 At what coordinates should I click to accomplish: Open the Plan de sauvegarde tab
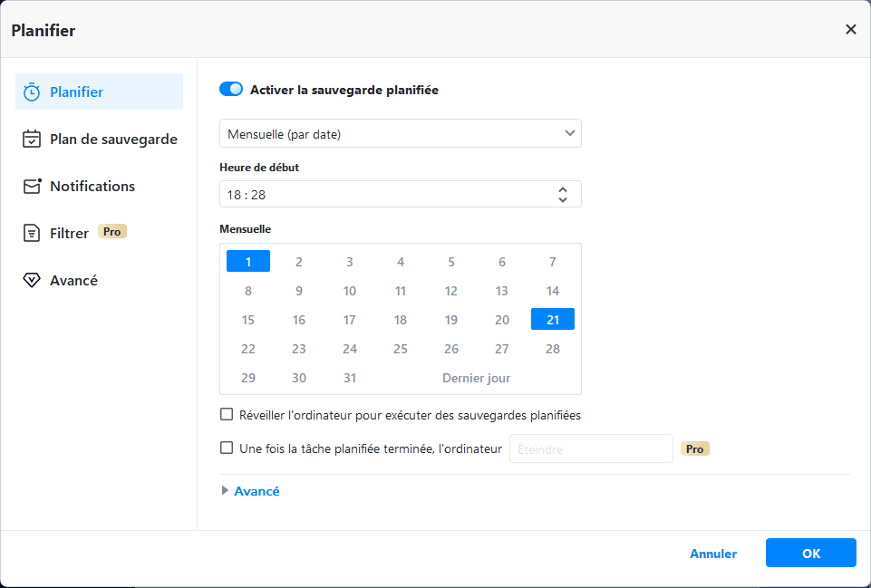(x=113, y=140)
